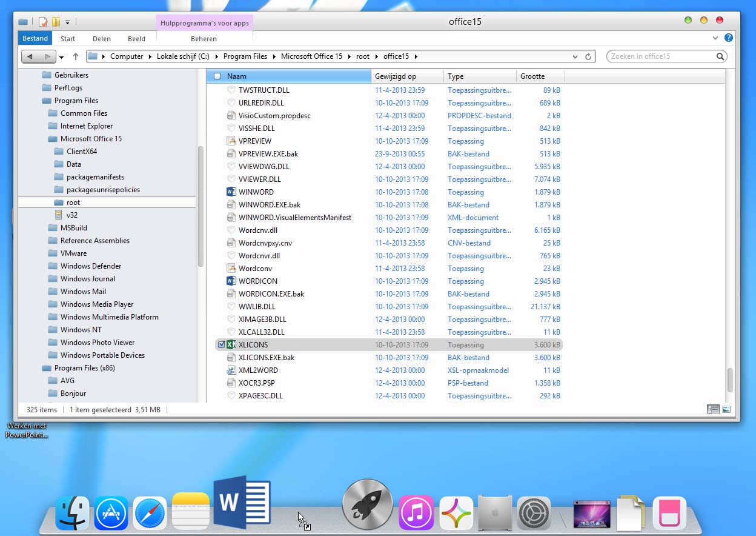Click the Forward navigation arrow
This screenshot has width=756, height=536.
[x=47, y=56]
